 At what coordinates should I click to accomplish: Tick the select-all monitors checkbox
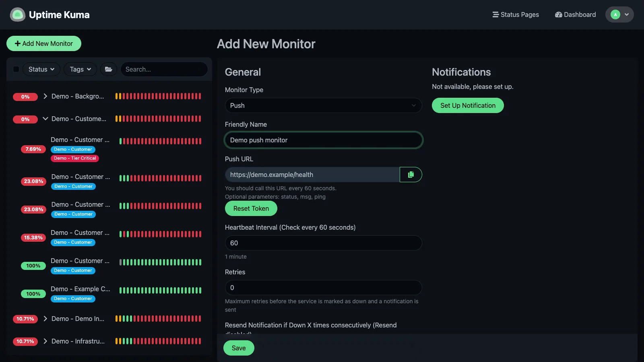16,69
